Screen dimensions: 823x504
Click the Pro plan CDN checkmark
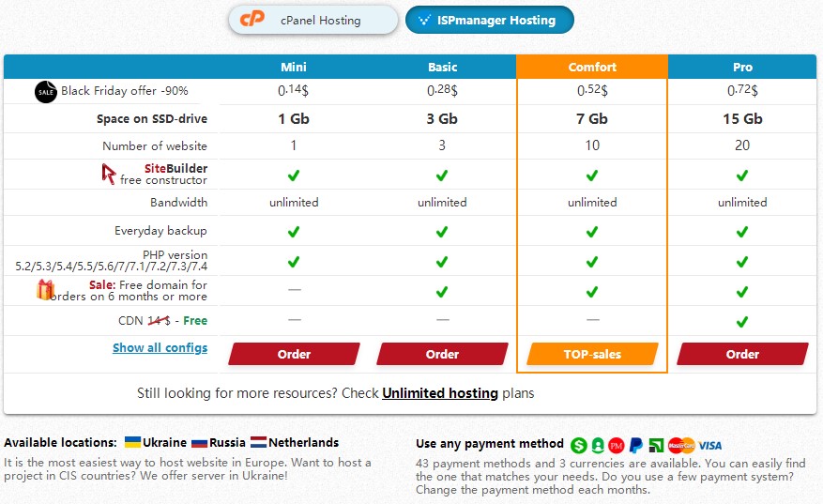pos(742,321)
